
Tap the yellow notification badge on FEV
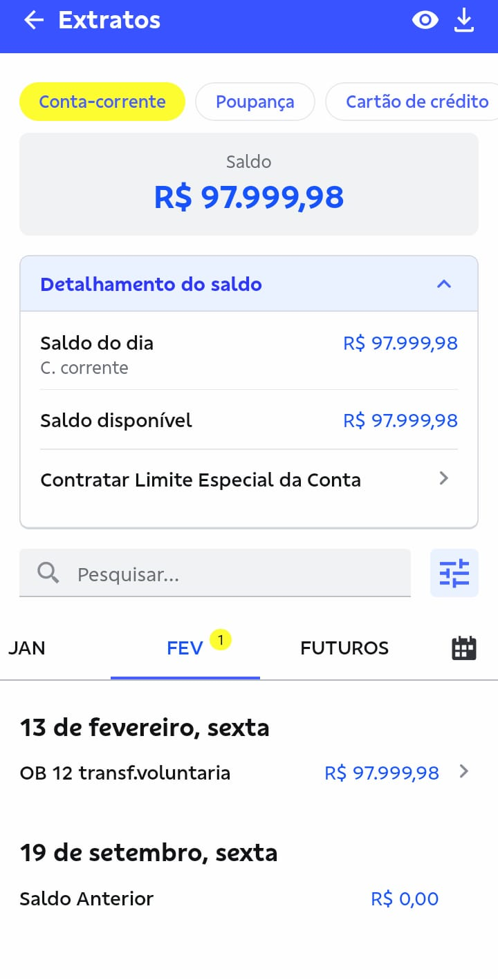tap(221, 641)
